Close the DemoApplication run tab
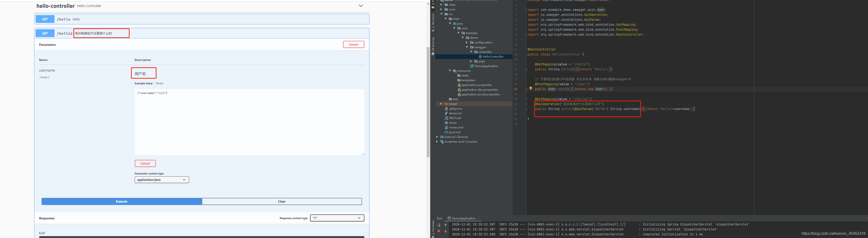This screenshot has width=868, height=238. (478, 218)
